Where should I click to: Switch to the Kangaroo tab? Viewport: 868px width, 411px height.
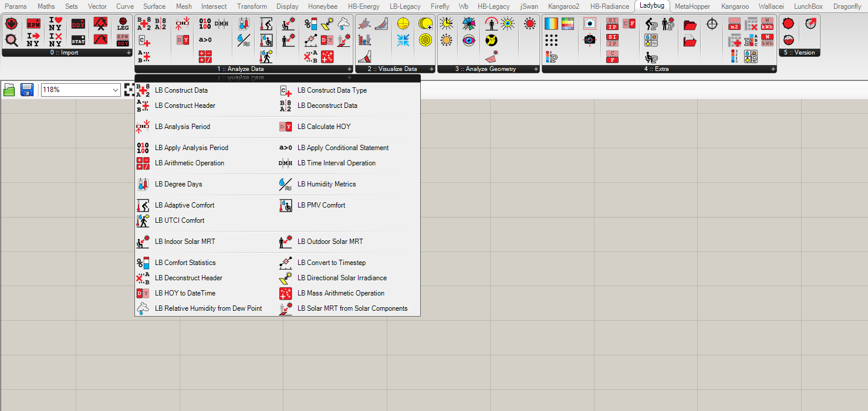(x=735, y=6)
